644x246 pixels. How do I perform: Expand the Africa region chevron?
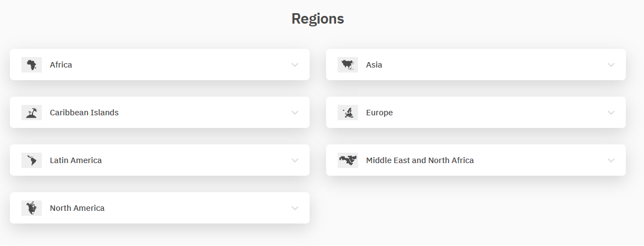295,65
